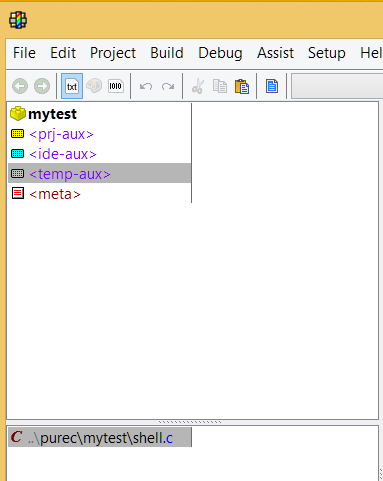383x481 pixels.
Task: Select the 1010 binary view icon
Action: (116, 86)
